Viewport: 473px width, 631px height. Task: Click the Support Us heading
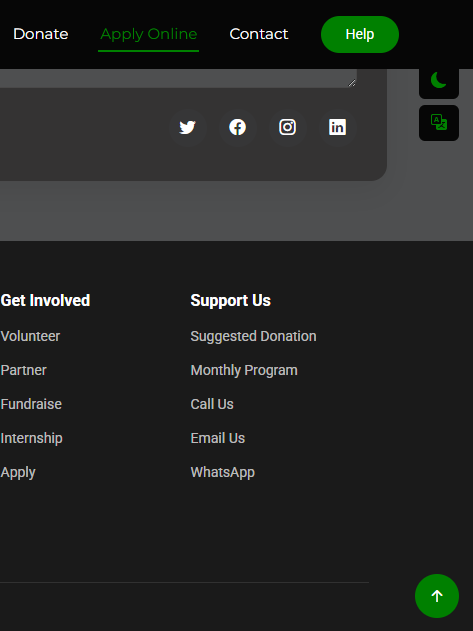[231, 301]
